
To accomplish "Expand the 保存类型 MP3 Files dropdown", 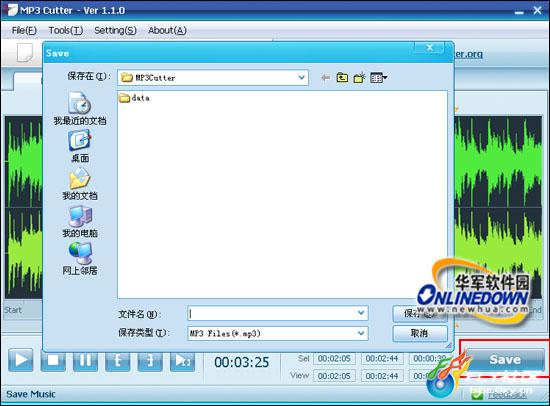I will pos(361,333).
